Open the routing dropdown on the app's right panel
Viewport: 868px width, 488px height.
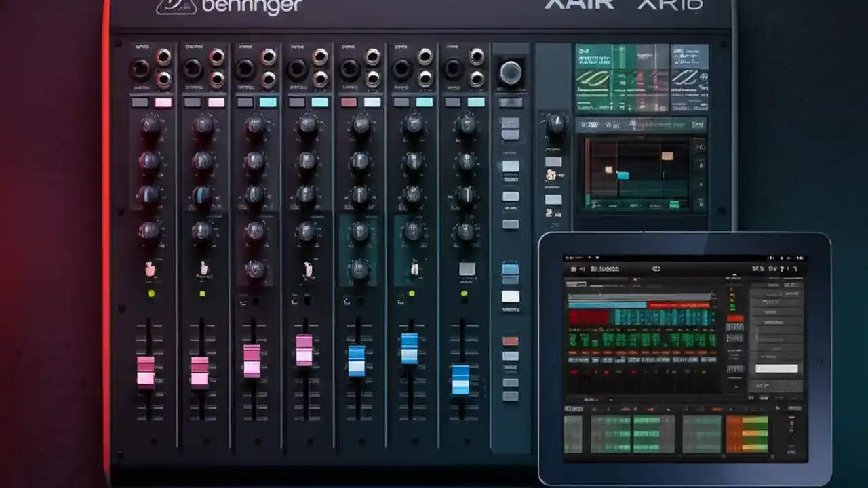click(792, 294)
